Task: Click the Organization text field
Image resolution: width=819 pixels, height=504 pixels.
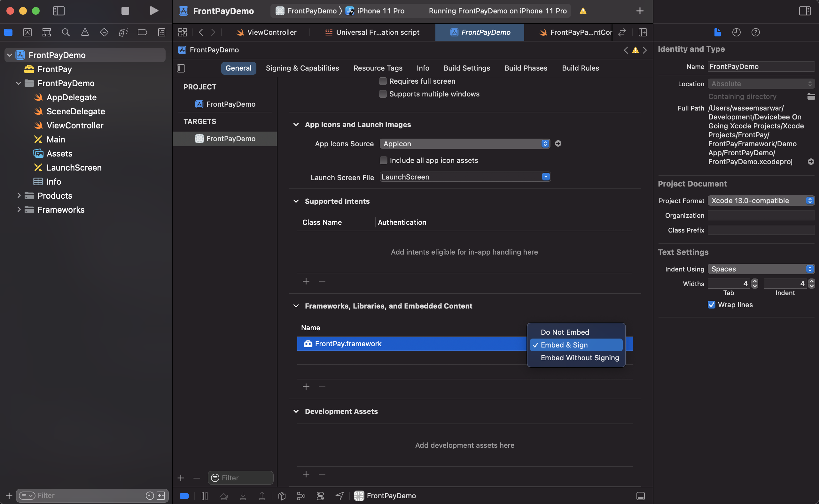Action: coord(760,215)
